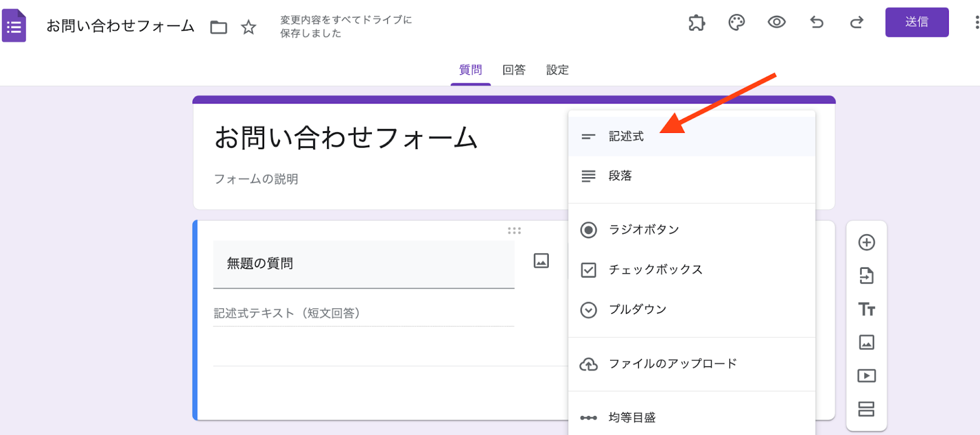
Task: Click the 無題の質問 question title field
Action: (x=364, y=264)
